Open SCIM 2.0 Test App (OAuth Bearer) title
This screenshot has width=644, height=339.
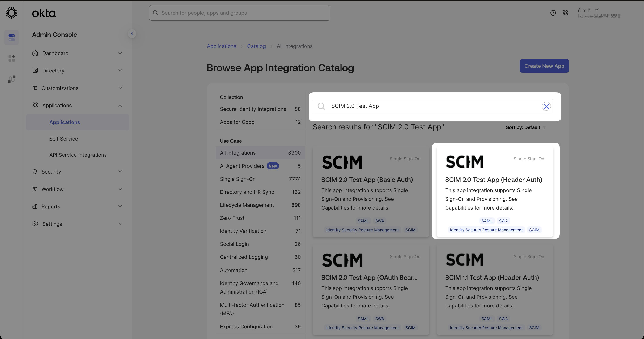[x=369, y=278]
